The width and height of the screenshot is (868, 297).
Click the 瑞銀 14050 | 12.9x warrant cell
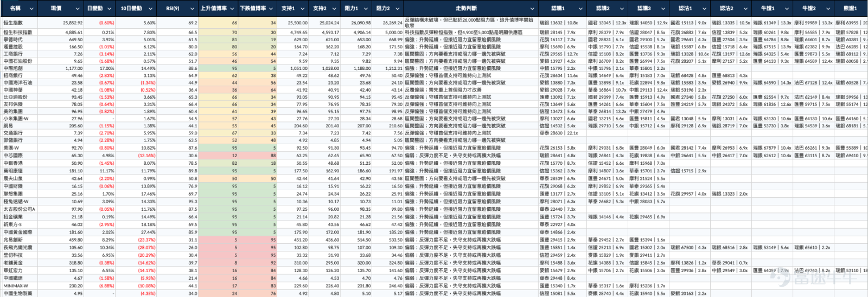pyautogui.click(x=648, y=23)
